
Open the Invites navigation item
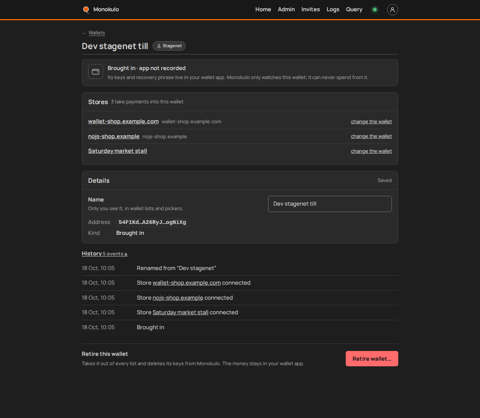click(310, 10)
